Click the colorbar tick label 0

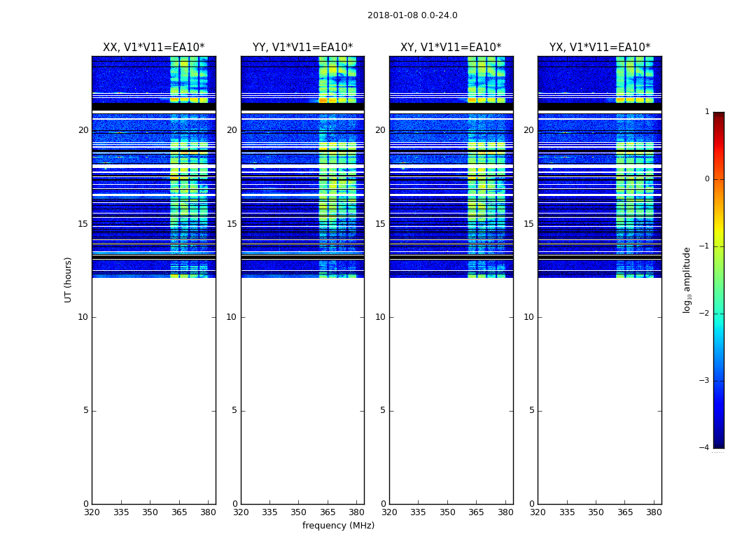pos(706,179)
